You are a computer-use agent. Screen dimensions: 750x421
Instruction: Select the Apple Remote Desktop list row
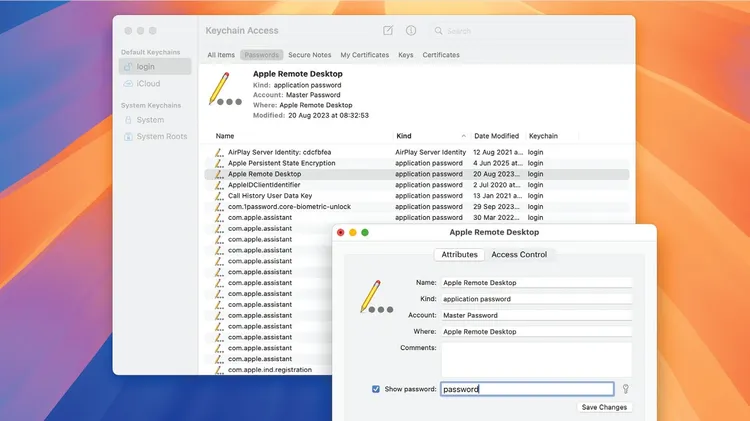[417, 174]
